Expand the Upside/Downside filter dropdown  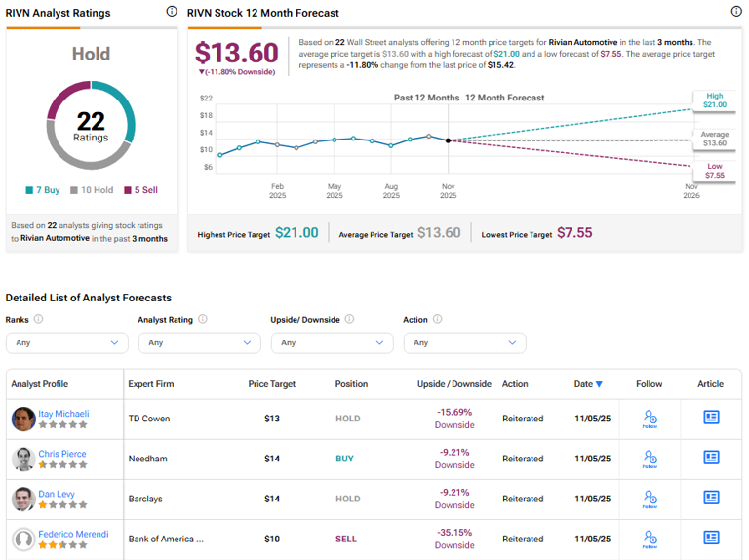pos(332,342)
